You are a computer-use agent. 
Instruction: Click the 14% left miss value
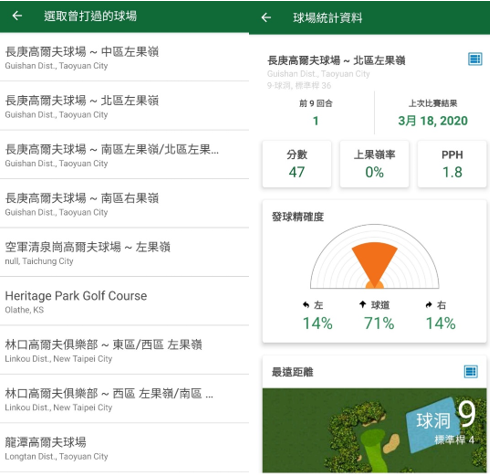[x=317, y=323]
